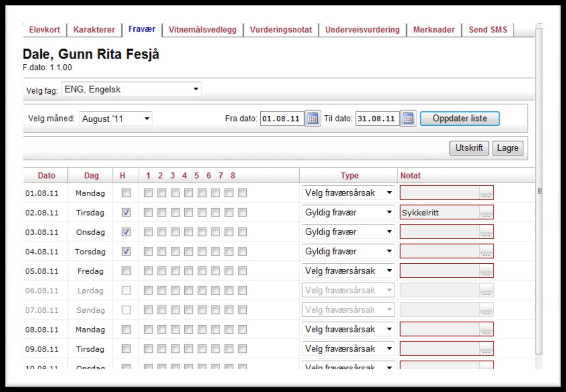Click the student name Dale, Gunn Rita Fesjå
This screenshot has height=392, width=566.
[x=90, y=55]
